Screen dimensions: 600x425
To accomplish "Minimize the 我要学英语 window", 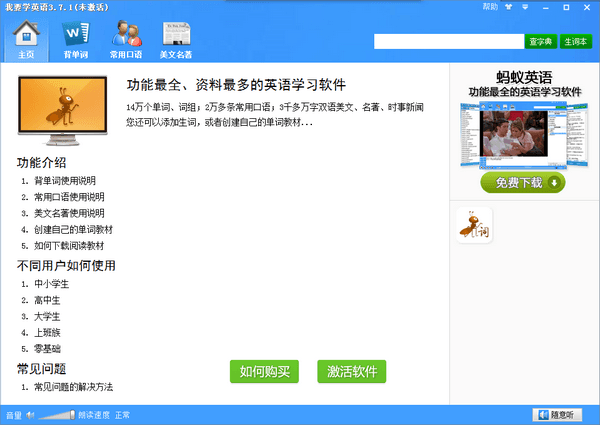I will point(546,7).
